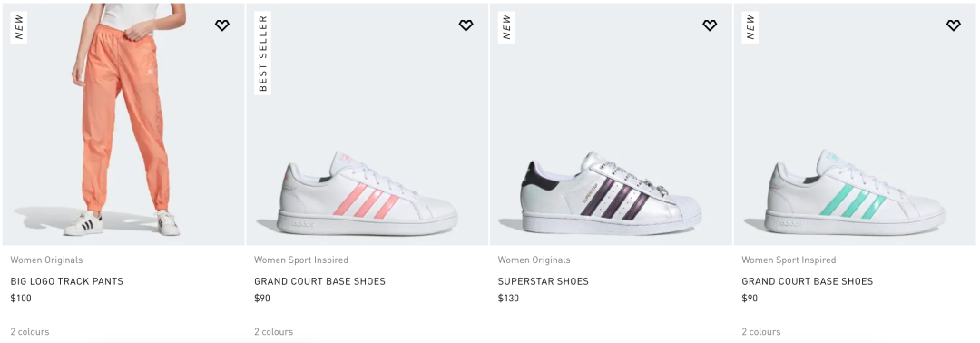Click the BEST SELLER badge
The image size is (980, 343).
(262, 54)
